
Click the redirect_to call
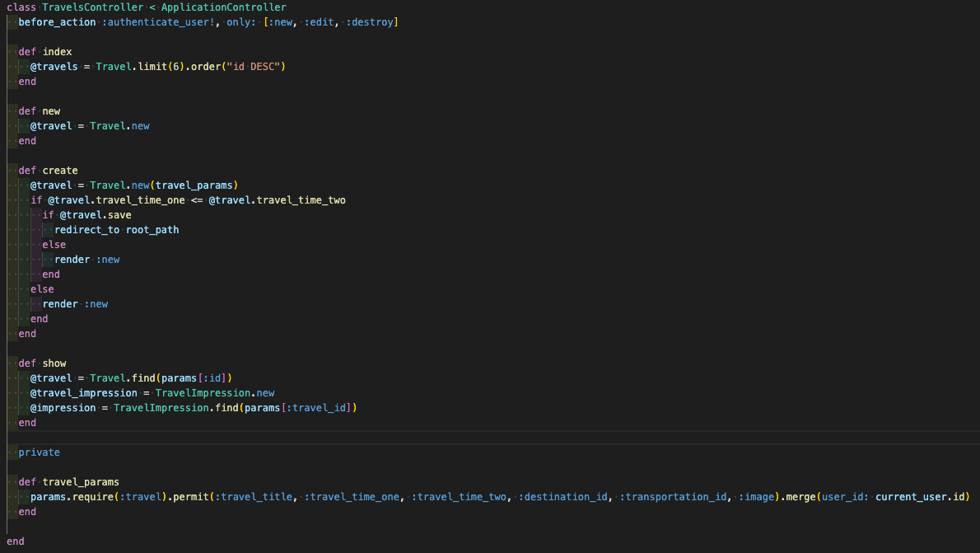click(86, 230)
